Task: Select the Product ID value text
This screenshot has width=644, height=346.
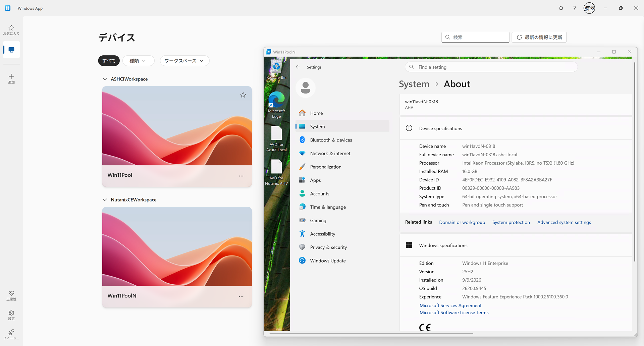Action: click(491, 188)
